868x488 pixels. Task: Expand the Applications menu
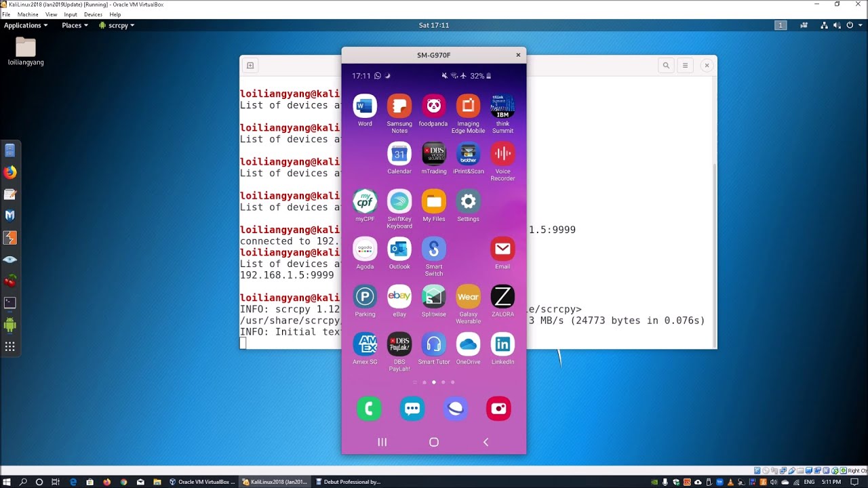coord(26,25)
